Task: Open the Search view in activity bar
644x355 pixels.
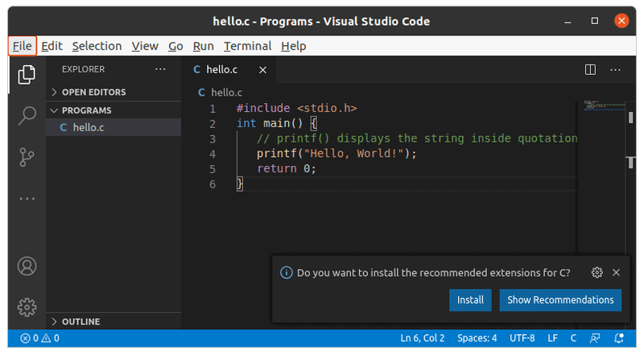Action: tap(27, 115)
